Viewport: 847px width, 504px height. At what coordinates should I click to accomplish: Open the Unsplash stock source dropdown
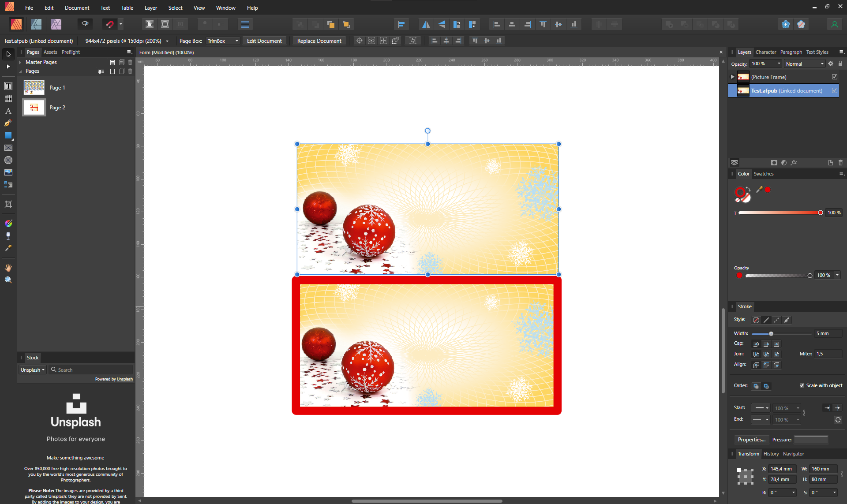(33, 370)
